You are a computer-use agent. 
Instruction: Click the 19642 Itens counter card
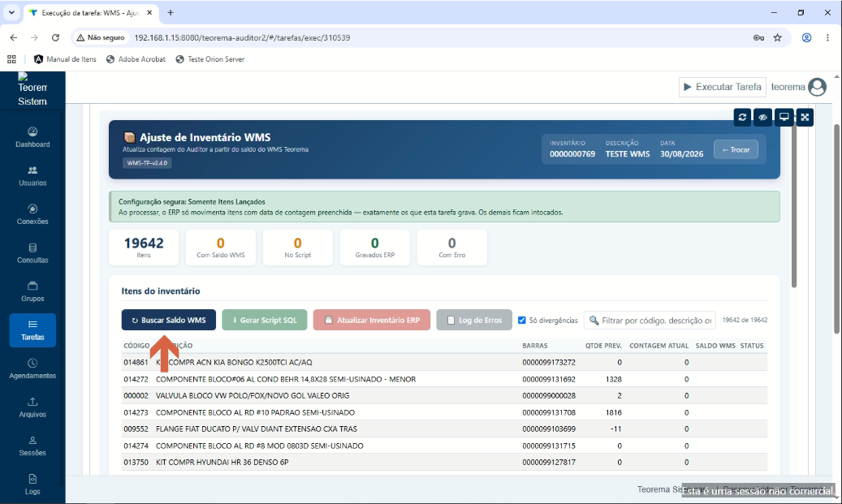tap(144, 248)
